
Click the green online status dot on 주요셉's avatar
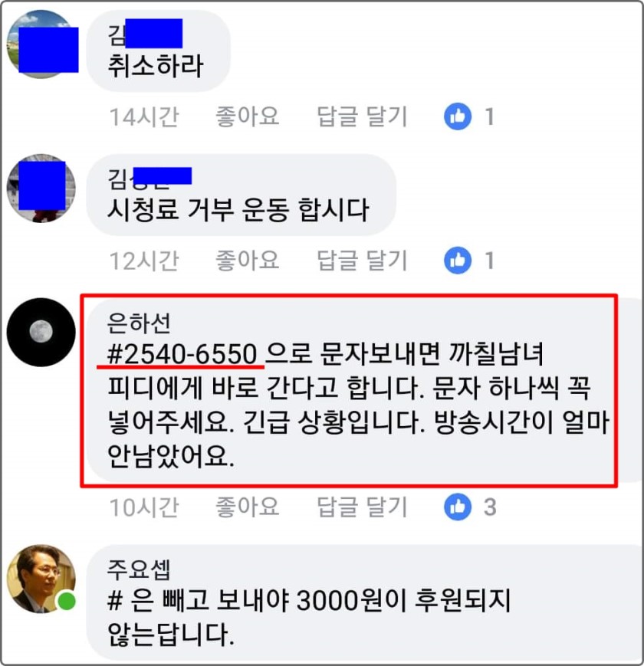click(x=66, y=601)
